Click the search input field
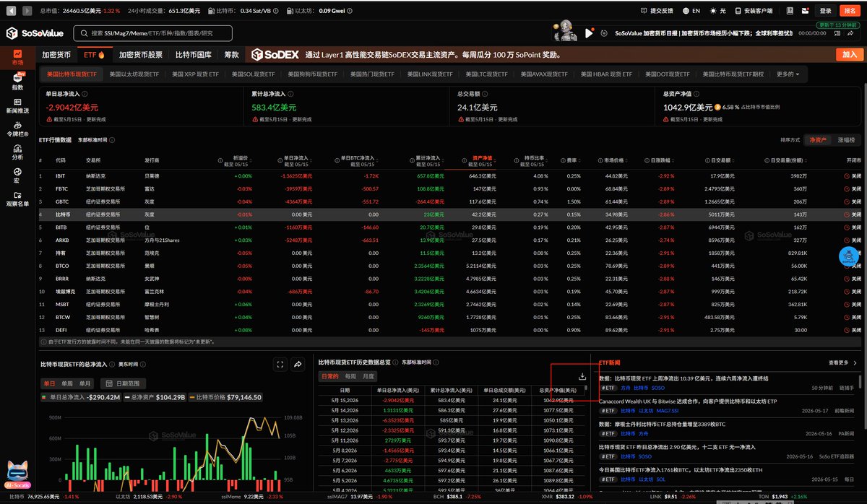This screenshot has height=504, width=867. click(152, 33)
